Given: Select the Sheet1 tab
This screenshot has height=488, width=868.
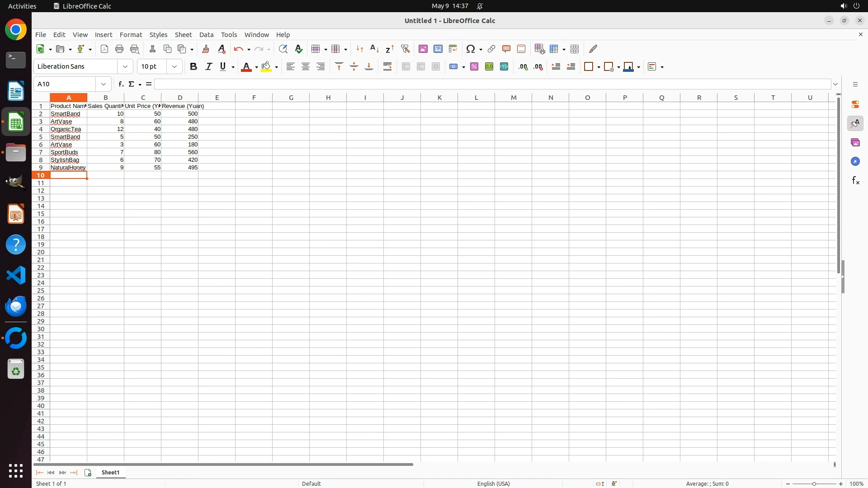Looking at the screenshot, I should click(110, 472).
